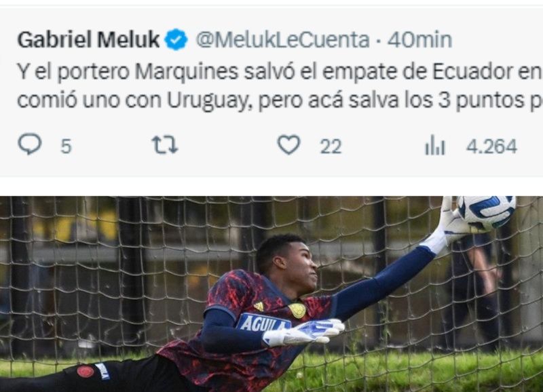Click the blue verified badge
Viewport: 543px width, 392px height.
(x=176, y=39)
